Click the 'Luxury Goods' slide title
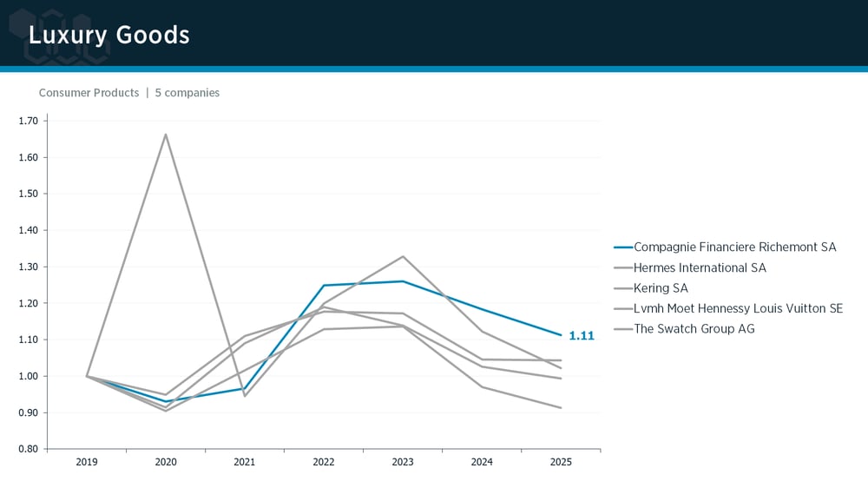The width and height of the screenshot is (868, 488). pyautogui.click(x=109, y=35)
